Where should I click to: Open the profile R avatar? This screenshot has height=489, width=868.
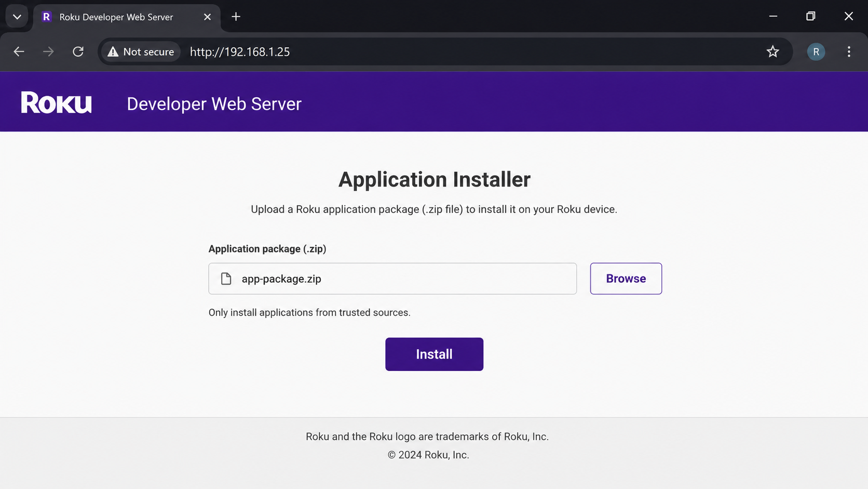tap(816, 51)
